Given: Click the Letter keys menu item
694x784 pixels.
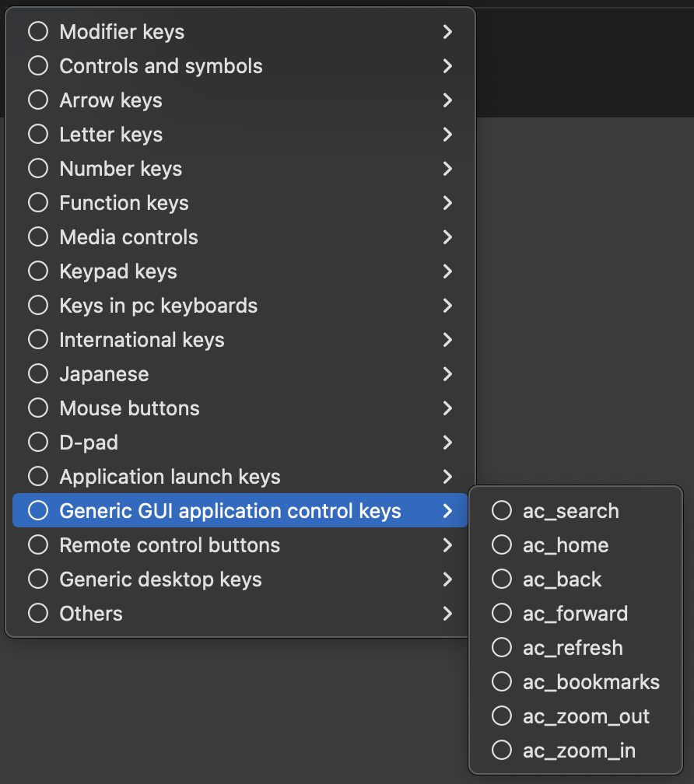Looking at the screenshot, I should [111, 135].
